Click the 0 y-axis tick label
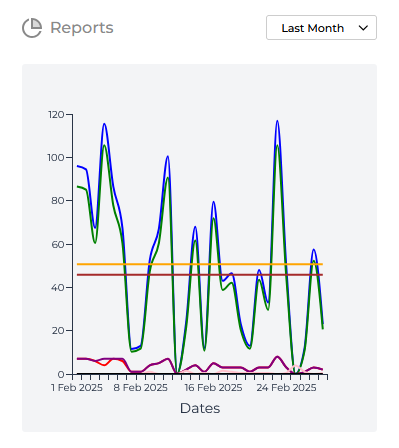This screenshot has height=448, width=399. coord(61,375)
